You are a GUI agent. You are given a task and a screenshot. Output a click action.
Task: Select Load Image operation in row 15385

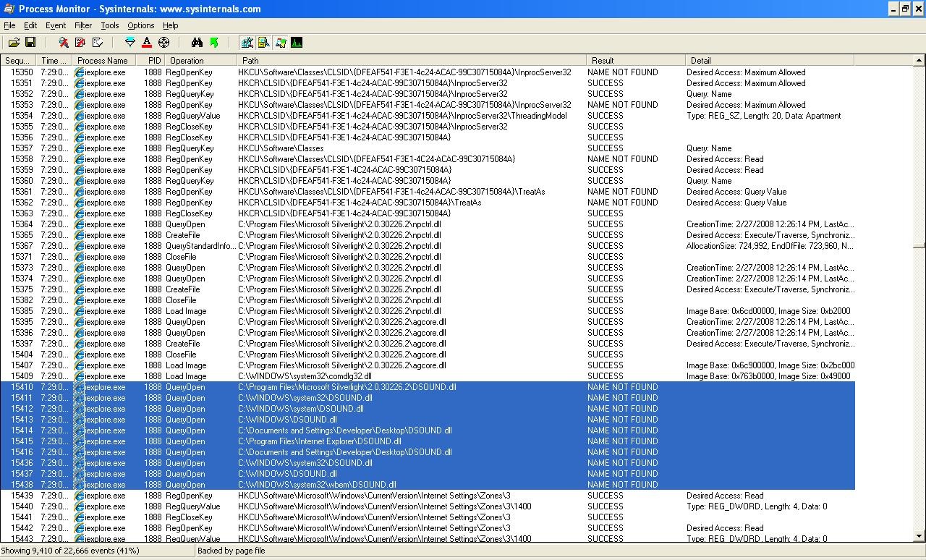click(186, 311)
